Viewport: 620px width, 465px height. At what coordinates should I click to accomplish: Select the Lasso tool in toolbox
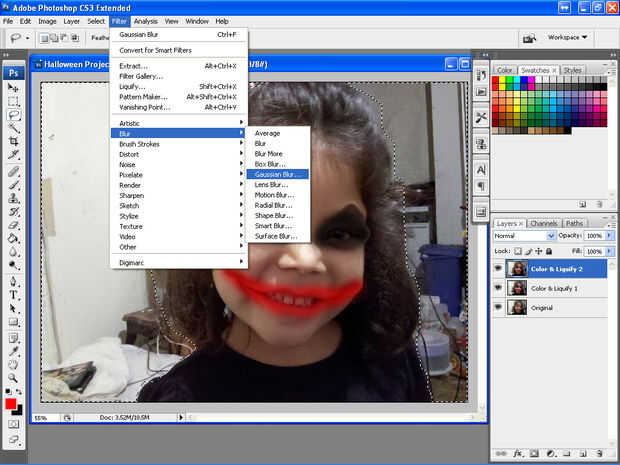[13, 115]
